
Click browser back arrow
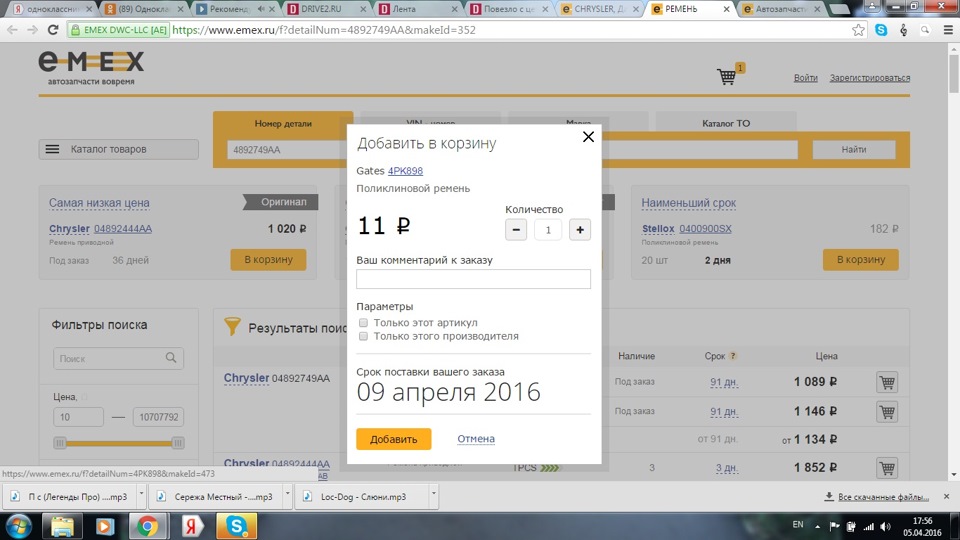(12, 29)
